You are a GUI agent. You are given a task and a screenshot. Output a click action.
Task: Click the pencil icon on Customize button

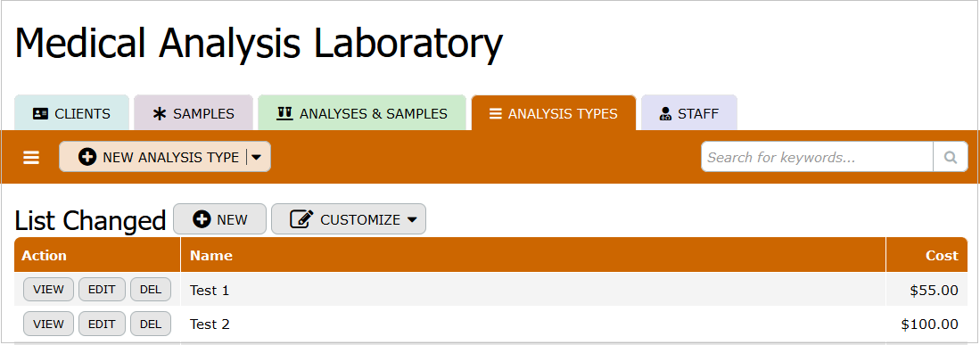pos(302,219)
